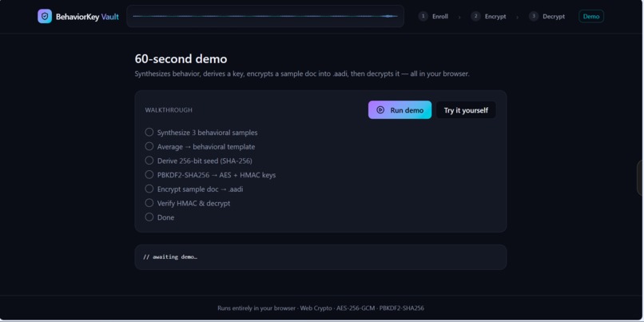This screenshot has width=644, height=322.
Task: Click the step 2 number badge
Action: 475,17
